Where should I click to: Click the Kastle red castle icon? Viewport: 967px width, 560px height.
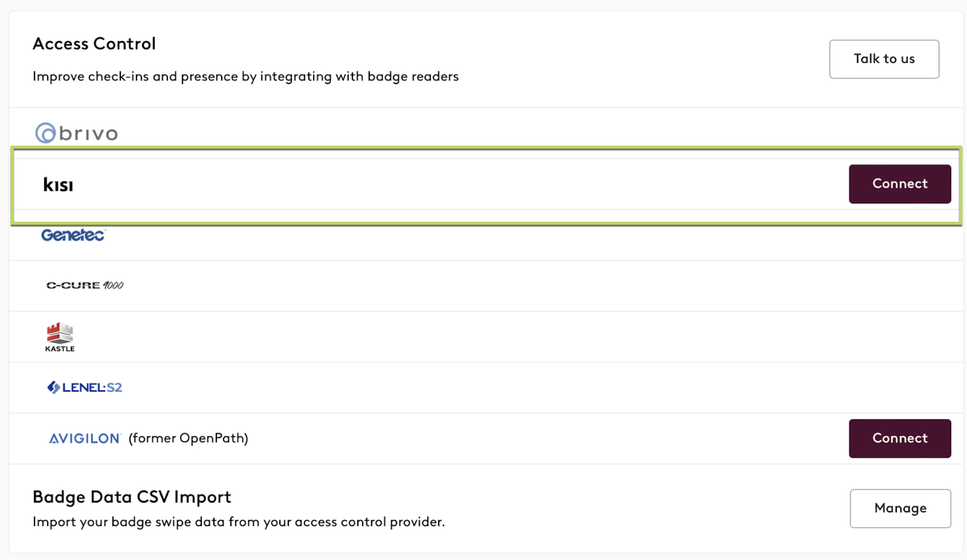60,333
